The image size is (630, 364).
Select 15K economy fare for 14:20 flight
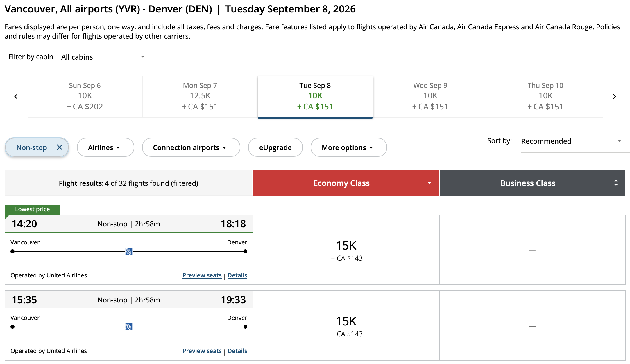pos(346,250)
